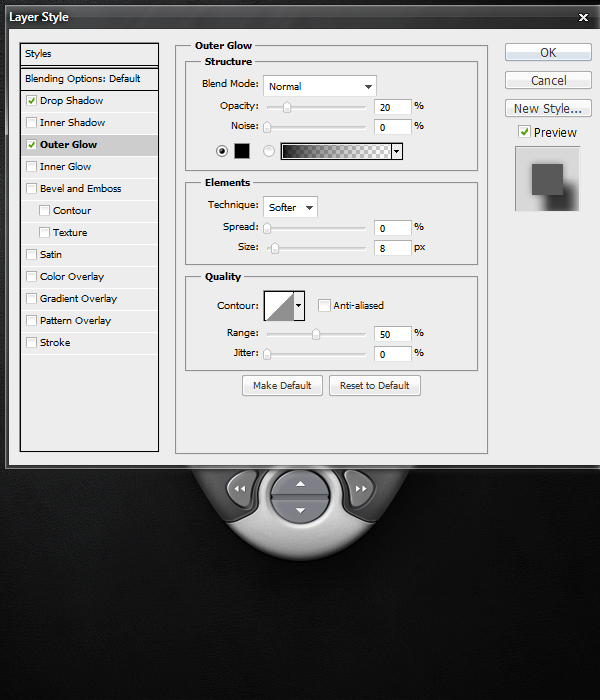Click Reset to Default button

pyautogui.click(x=375, y=385)
